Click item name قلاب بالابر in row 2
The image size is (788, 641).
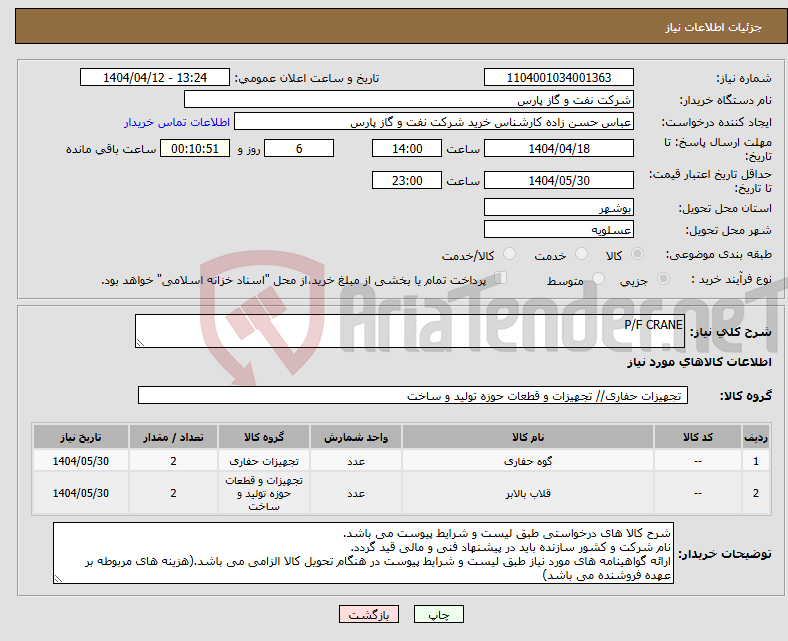[x=528, y=493]
